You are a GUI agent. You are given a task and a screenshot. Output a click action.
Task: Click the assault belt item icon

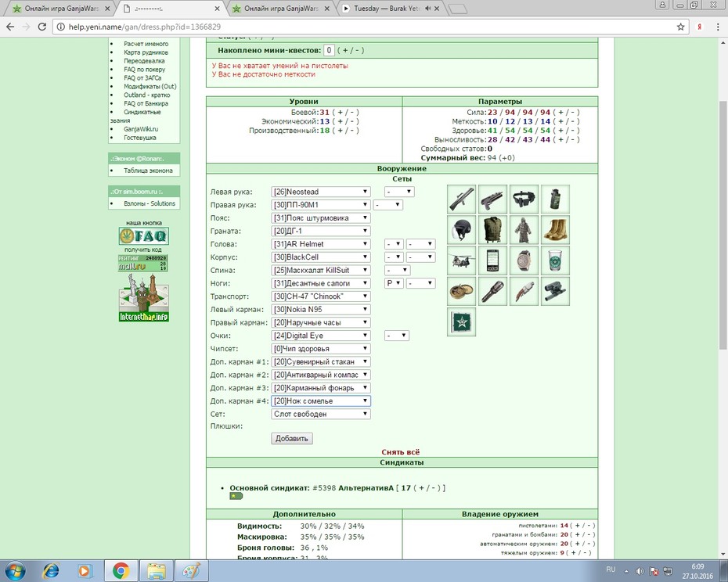click(x=524, y=199)
